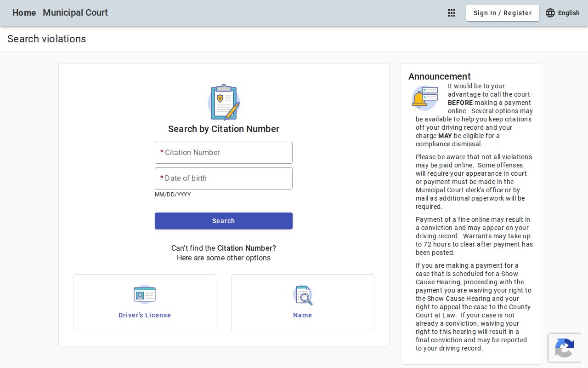
Task: Click the Driver's License card icon
Action: [145, 294]
